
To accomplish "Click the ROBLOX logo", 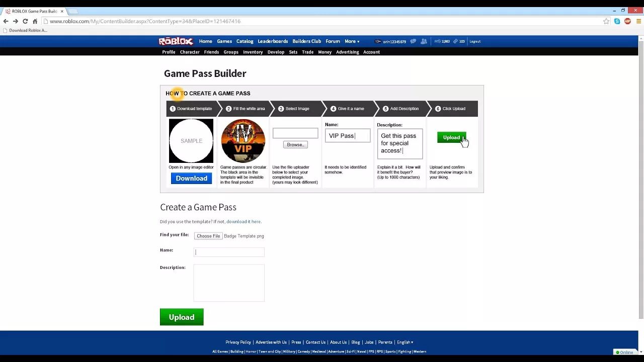I will click(x=176, y=41).
